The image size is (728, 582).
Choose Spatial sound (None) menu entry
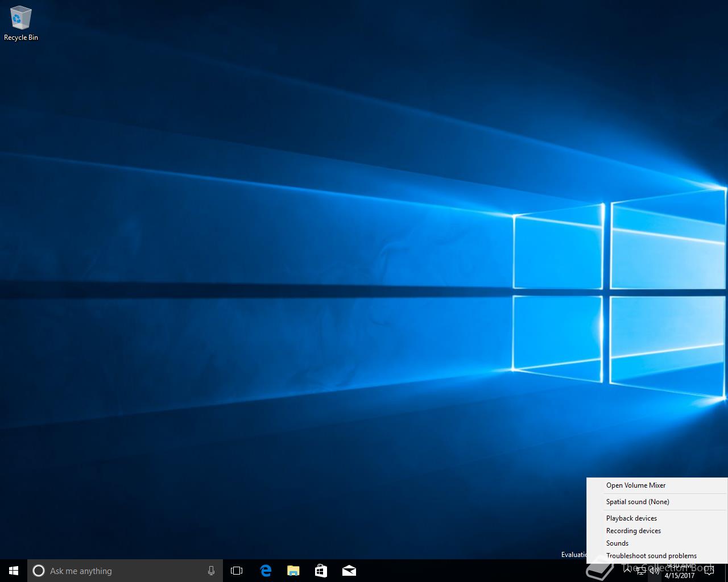point(637,502)
